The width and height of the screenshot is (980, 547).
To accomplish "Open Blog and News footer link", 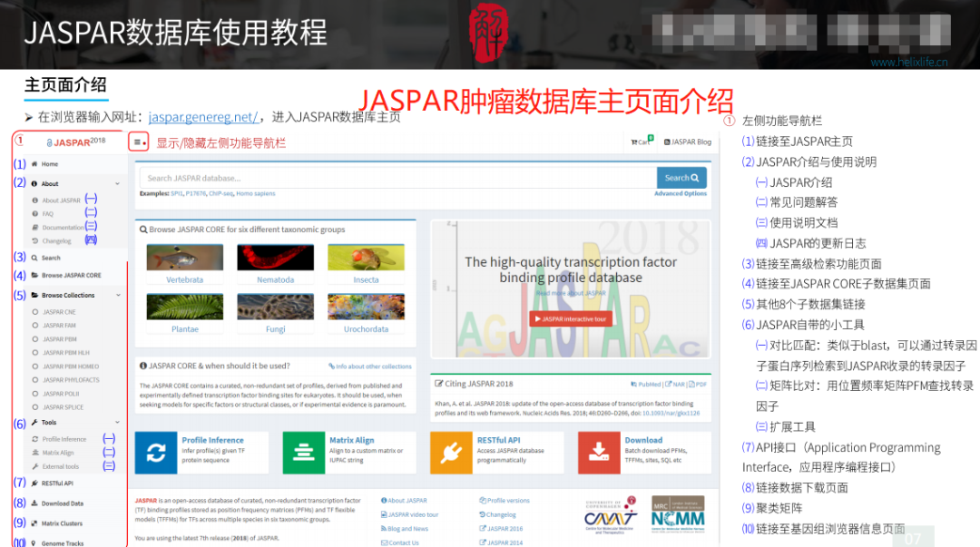I will click(x=405, y=529).
